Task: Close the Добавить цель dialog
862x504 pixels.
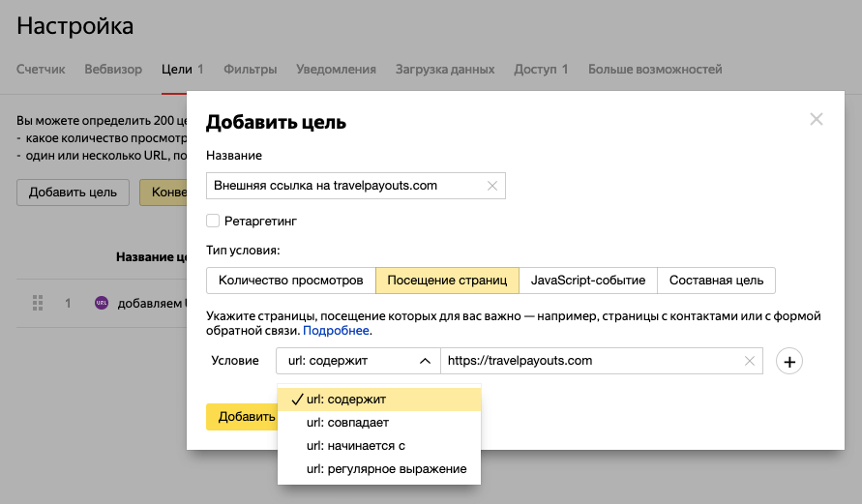Action: tap(816, 120)
